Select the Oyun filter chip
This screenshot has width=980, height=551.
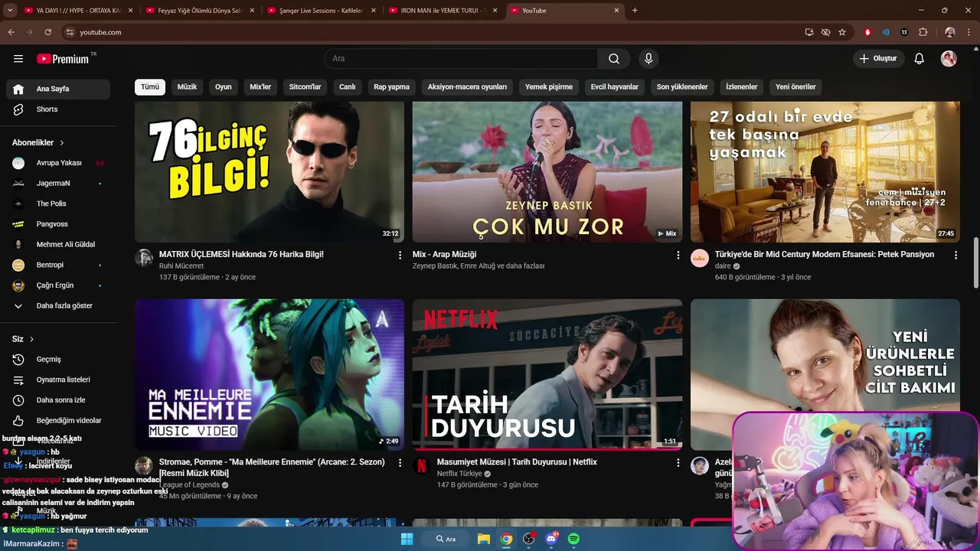pyautogui.click(x=224, y=86)
